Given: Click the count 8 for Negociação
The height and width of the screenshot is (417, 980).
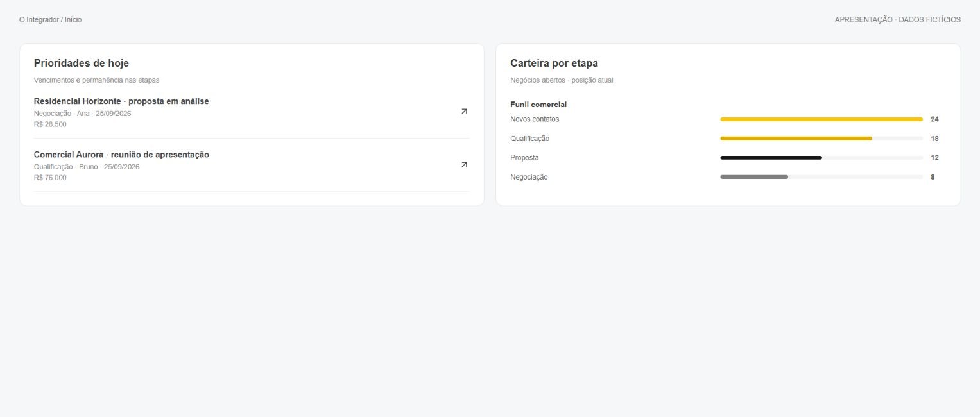Looking at the screenshot, I should point(933,177).
